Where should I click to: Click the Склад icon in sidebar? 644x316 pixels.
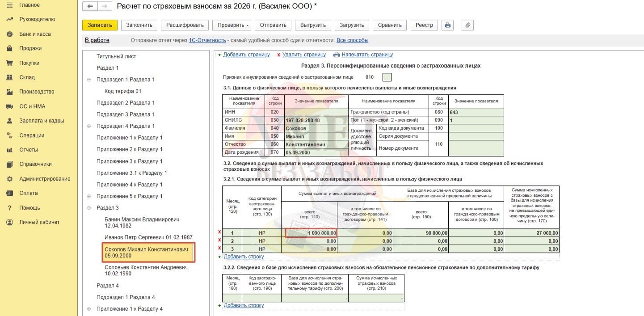[x=9, y=77]
